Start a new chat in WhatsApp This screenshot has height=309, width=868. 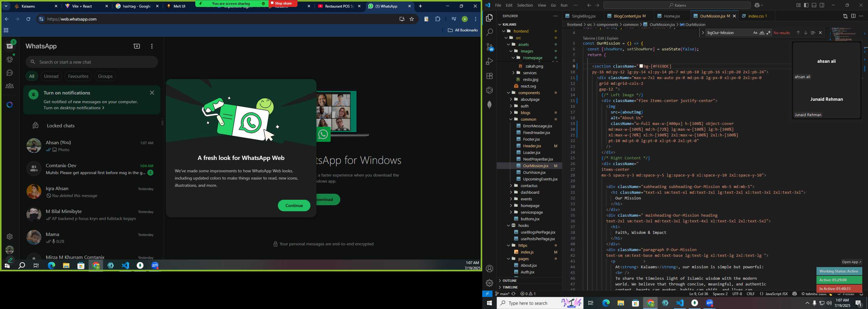point(137,46)
